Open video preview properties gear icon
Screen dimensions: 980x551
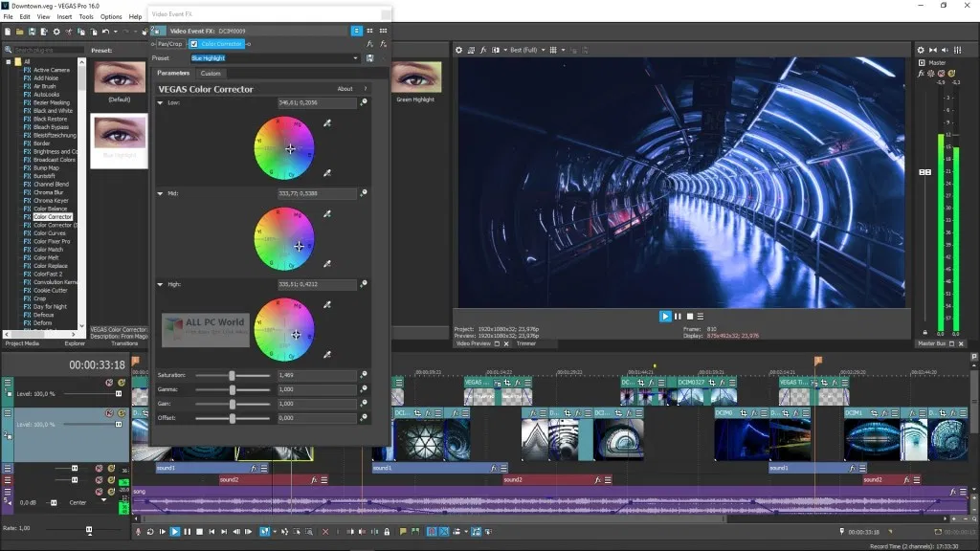(x=458, y=50)
